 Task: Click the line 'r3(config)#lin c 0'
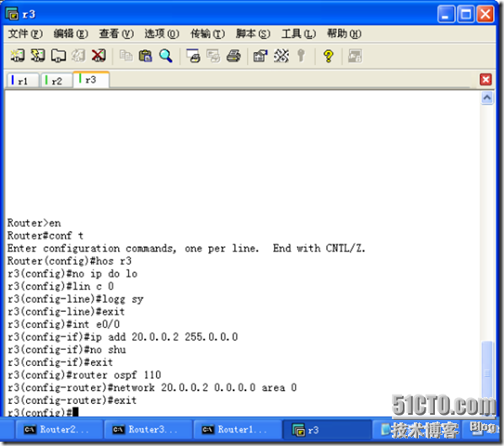tap(61, 286)
